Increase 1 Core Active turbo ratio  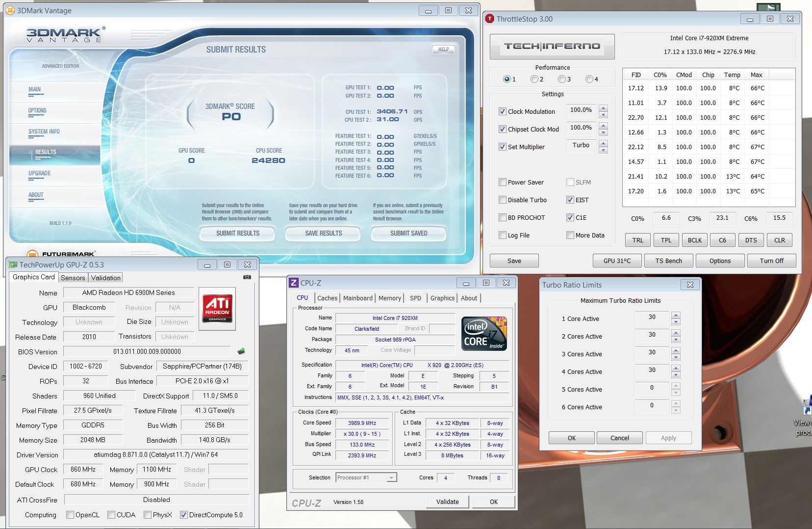(676, 315)
